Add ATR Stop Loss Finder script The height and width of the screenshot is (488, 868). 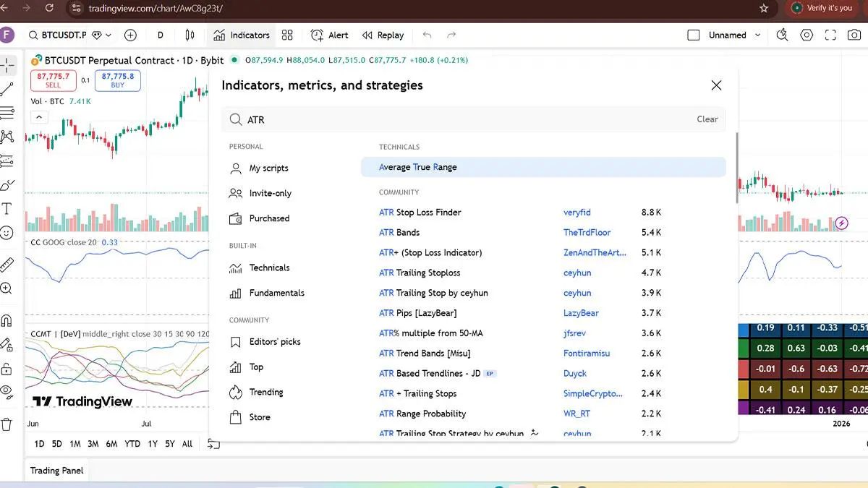click(x=420, y=213)
